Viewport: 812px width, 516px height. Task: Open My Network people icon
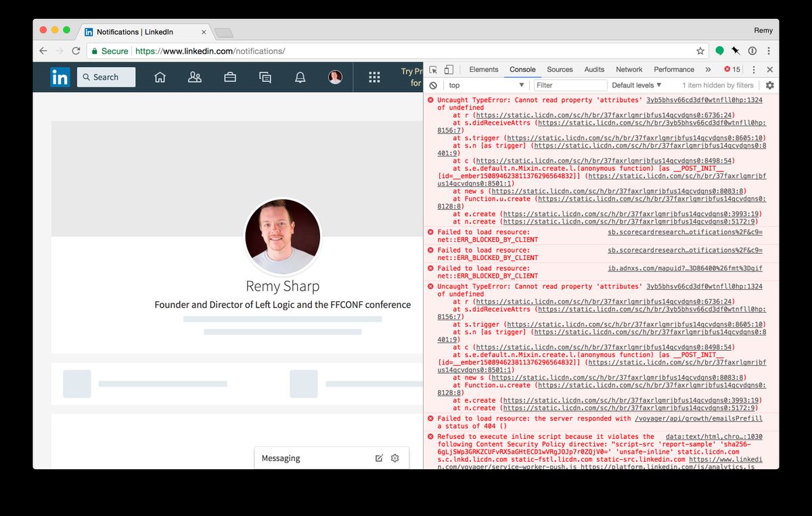(x=195, y=77)
